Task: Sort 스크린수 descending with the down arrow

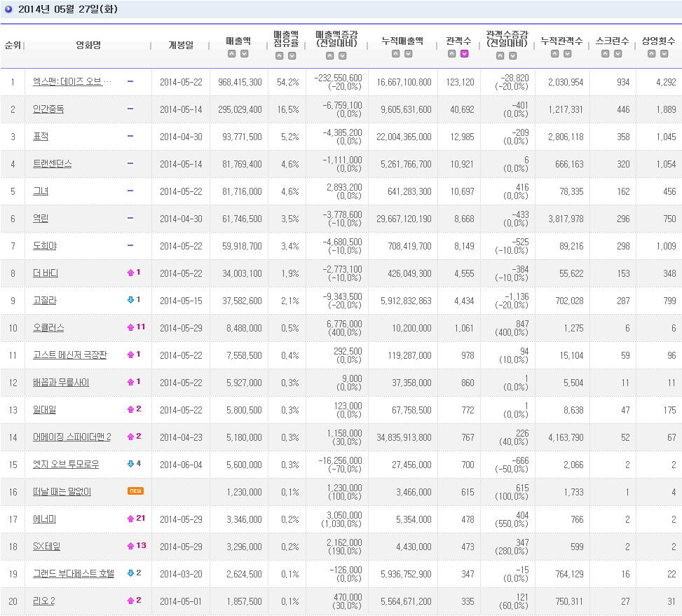Action: point(618,53)
